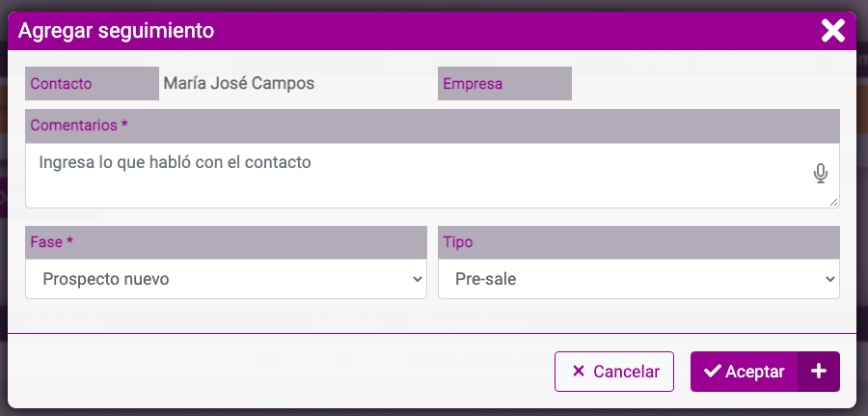
Task: Click the X icon on Cancelar
Action: [x=579, y=372]
